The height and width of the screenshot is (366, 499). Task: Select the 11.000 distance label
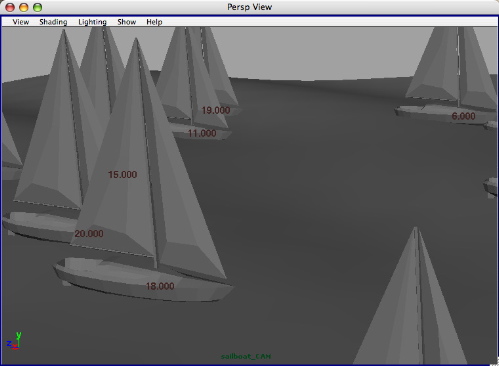tap(202, 133)
